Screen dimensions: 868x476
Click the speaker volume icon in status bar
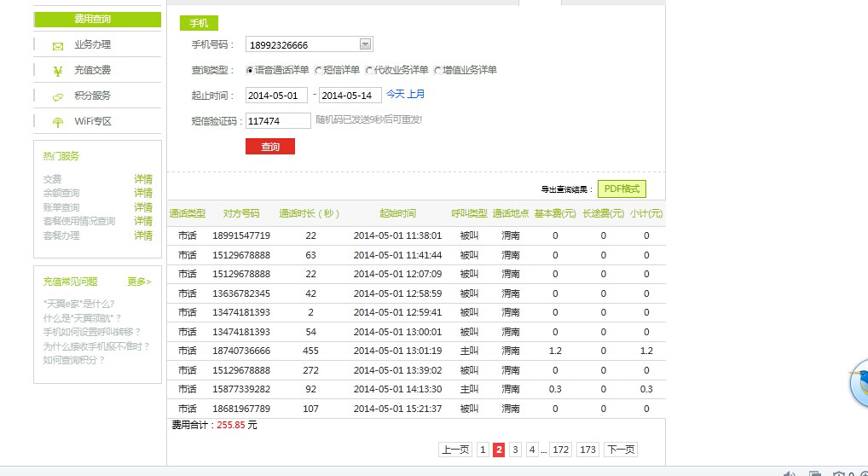click(789, 473)
